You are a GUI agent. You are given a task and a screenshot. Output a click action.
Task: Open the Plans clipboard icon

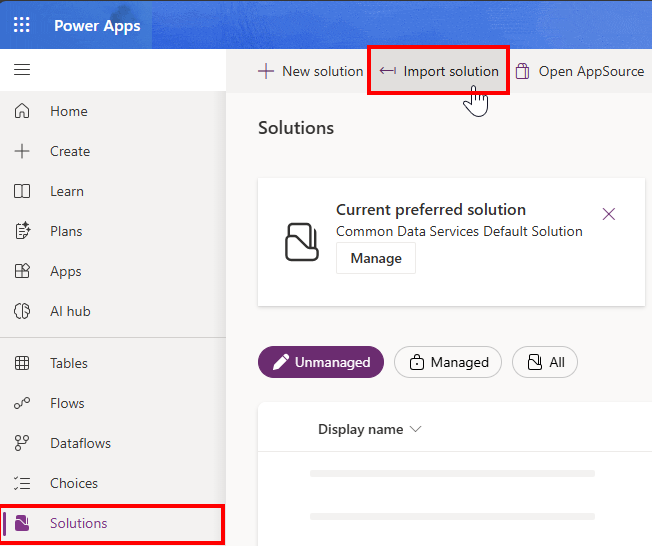(22, 231)
